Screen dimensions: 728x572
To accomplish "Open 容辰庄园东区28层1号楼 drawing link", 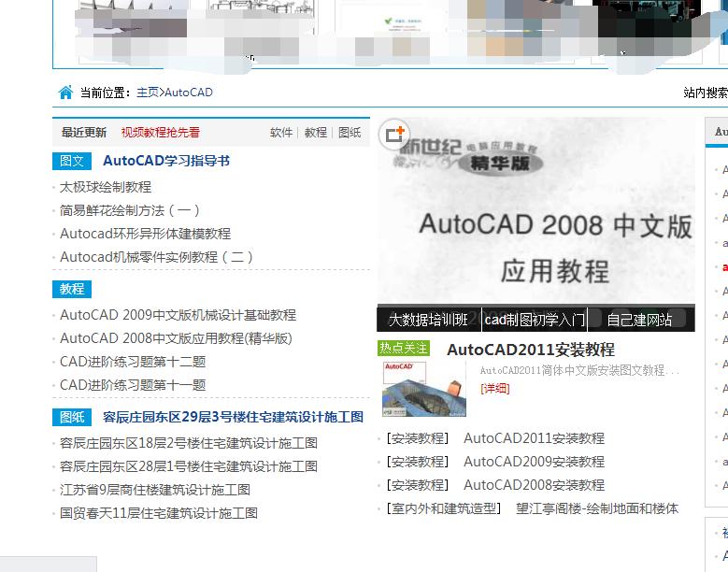I will click(x=189, y=466).
